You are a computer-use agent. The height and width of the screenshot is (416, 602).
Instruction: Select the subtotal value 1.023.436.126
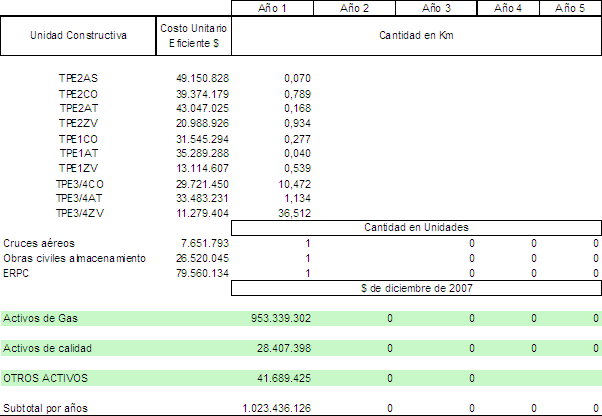276,408
